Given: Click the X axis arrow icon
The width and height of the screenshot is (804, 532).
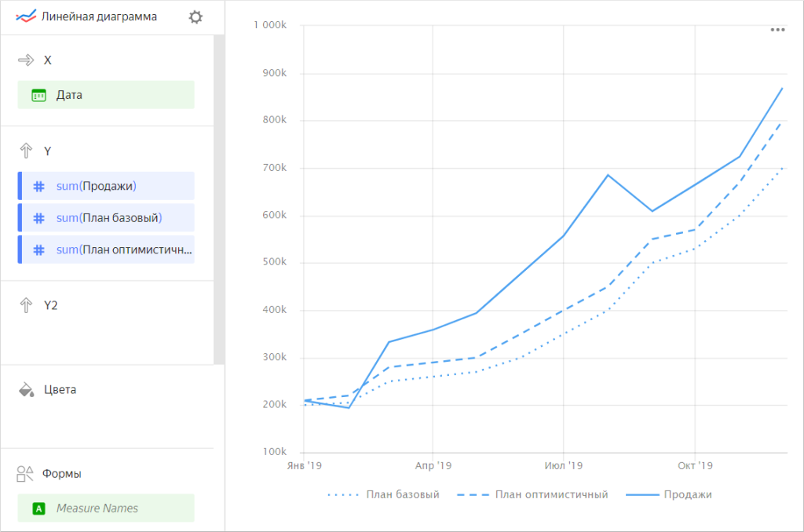Looking at the screenshot, I should [26, 60].
